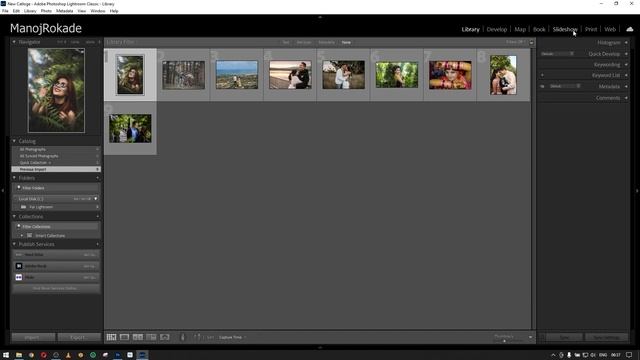Switch to Grid view in toolbar
The width and height of the screenshot is (640, 360).
coord(111,337)
